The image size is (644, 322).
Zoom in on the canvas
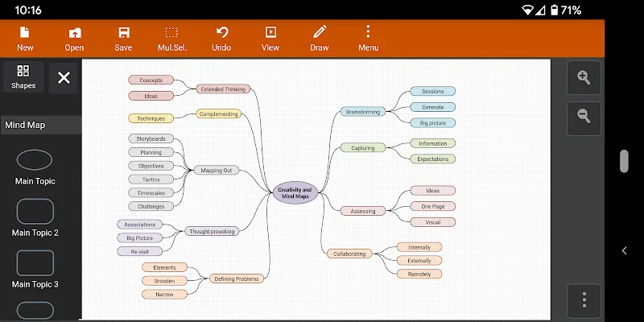coord(584,78)
